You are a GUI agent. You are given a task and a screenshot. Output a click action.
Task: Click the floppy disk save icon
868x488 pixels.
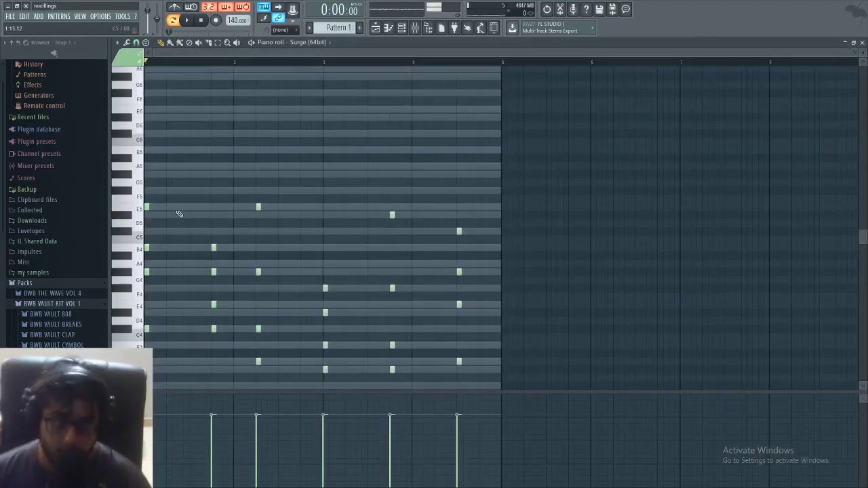[599, 9]
